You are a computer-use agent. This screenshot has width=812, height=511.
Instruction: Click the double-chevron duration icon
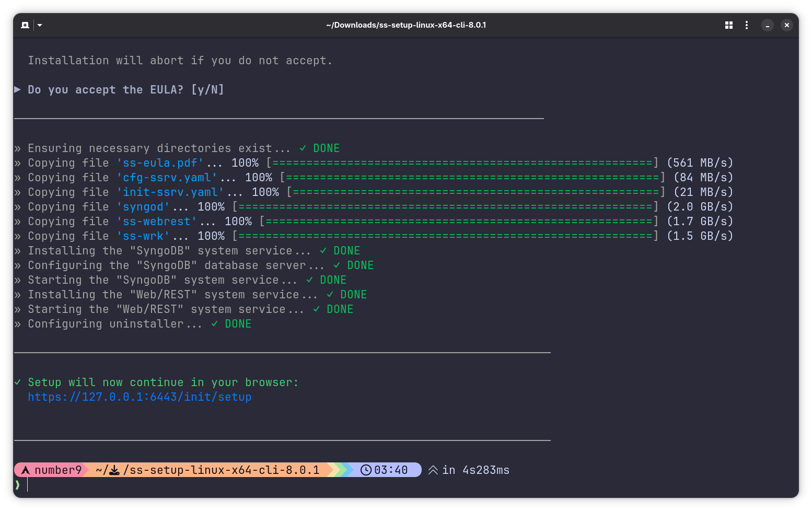433,470
